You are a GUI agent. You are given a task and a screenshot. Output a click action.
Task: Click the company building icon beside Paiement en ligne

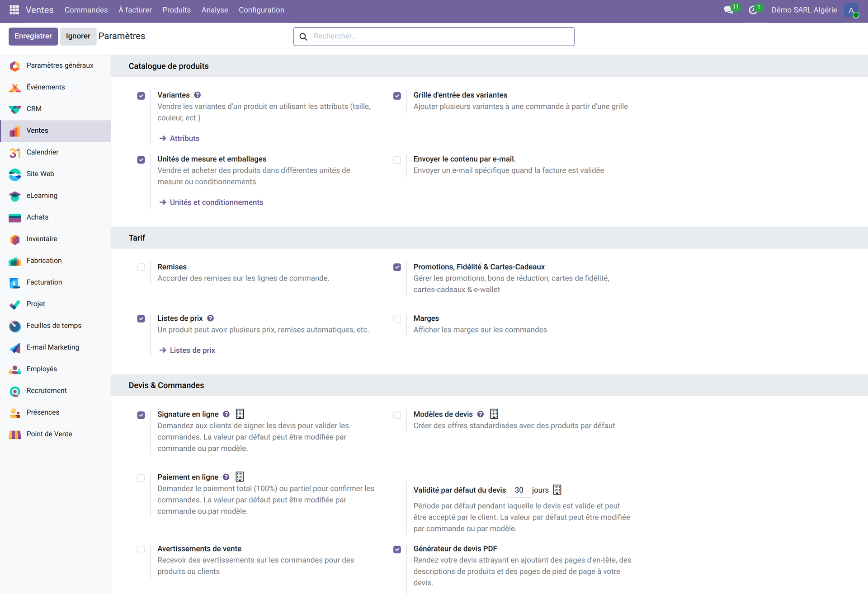click(x=240, y=477)
